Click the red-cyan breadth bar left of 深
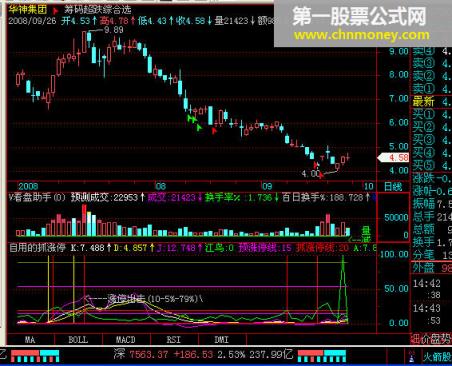 tap(35, 356)
